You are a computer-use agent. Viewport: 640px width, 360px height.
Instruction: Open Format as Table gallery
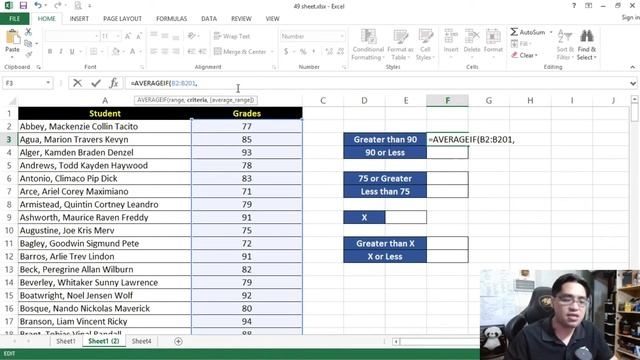point(400,45)
